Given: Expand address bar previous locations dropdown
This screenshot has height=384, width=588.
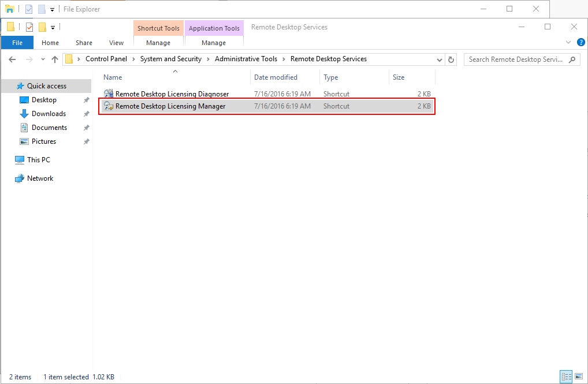Looking at the screenshot, I should pos(440,59).
